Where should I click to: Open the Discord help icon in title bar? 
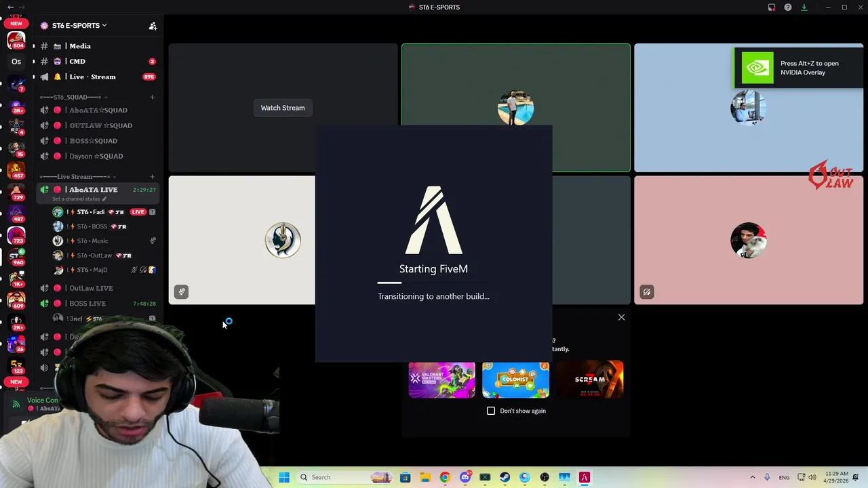788,7
